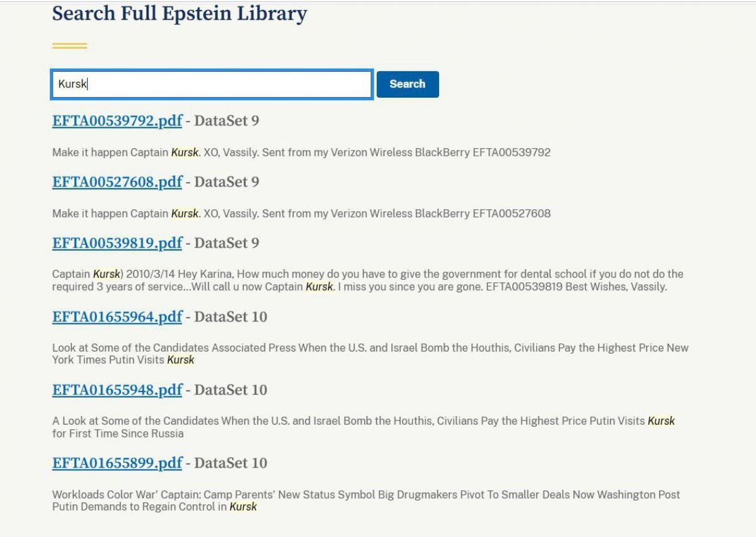Click the DataSet 10 label beside EFTA01655899.pdf

pyautogui.click(x=230, y=463)
